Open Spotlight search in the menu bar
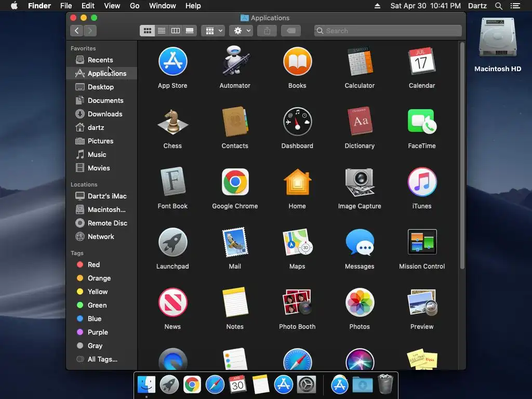Viewport: 532px width, 399px height. tap(498, 6)
